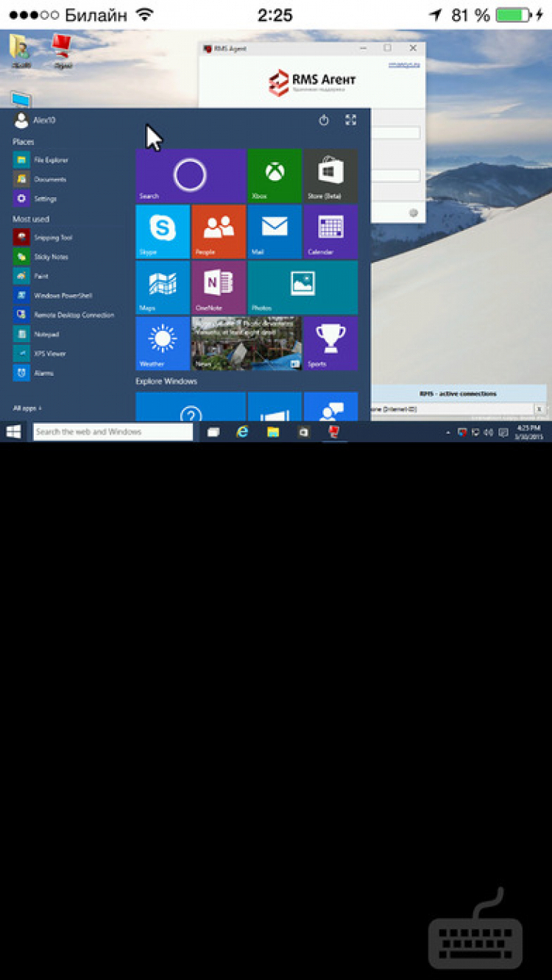
Task: Open the Sports tile
Action: click(330, 344)
